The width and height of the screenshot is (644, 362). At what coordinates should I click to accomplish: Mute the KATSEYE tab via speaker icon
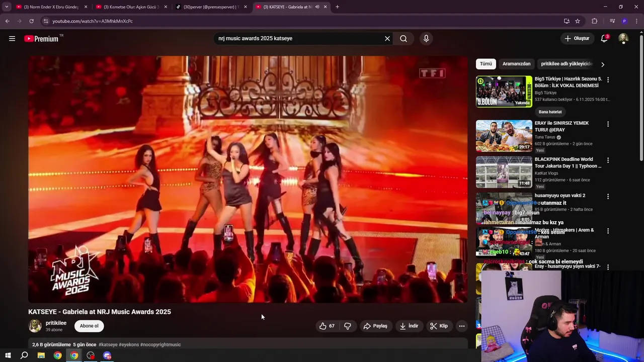tap(317, 7)
